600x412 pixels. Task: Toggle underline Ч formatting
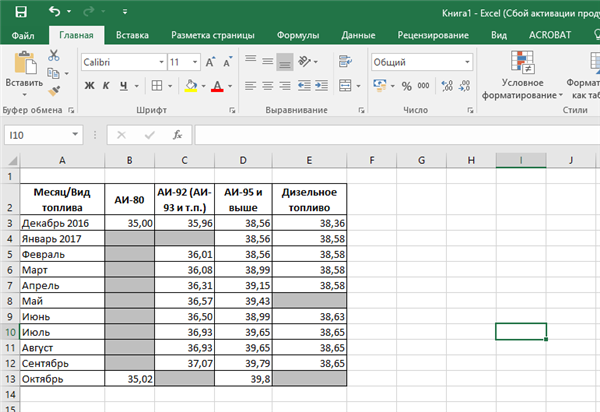tap(123, 86)
